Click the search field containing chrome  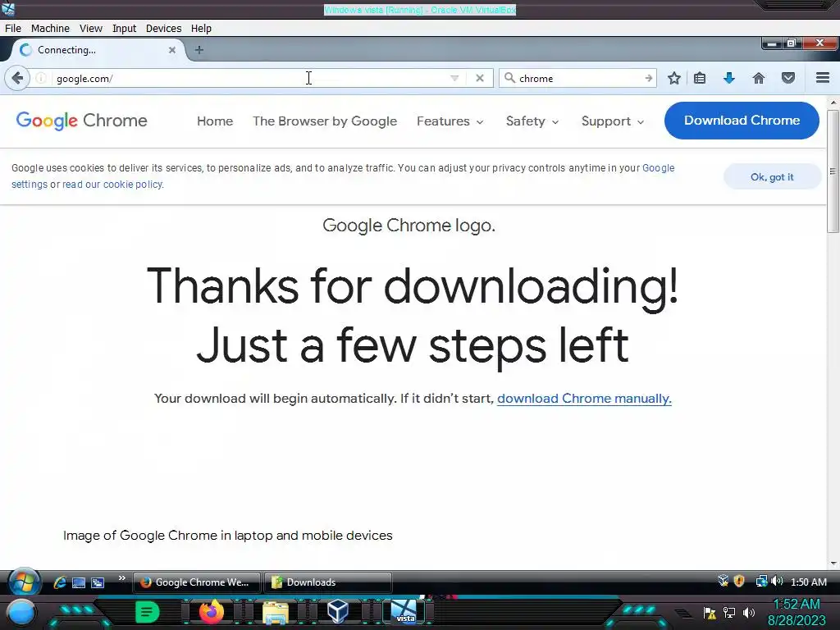[x=578, y=78]
